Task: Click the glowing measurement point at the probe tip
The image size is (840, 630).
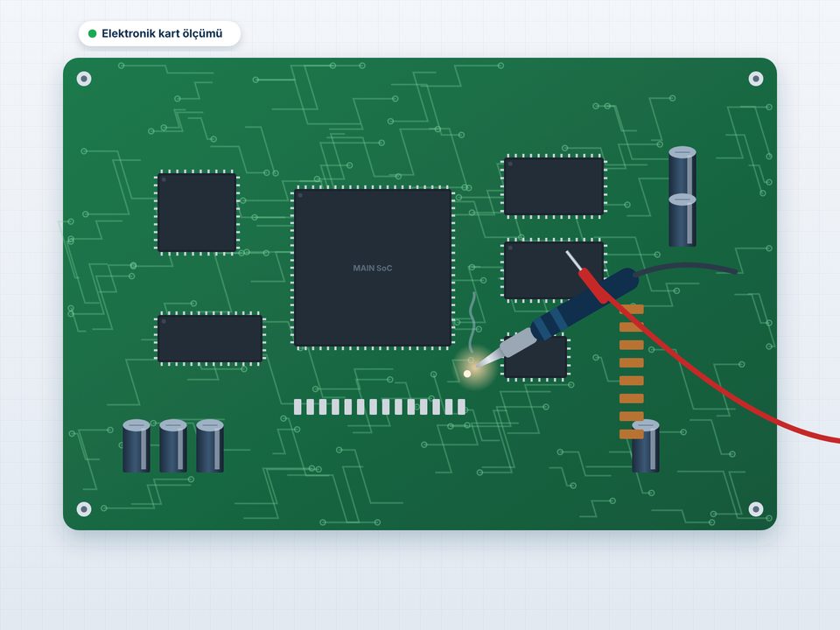Action: (467, 374)
